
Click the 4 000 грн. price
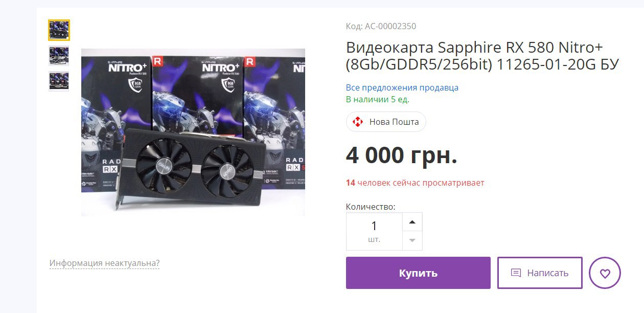click(402, 155)
